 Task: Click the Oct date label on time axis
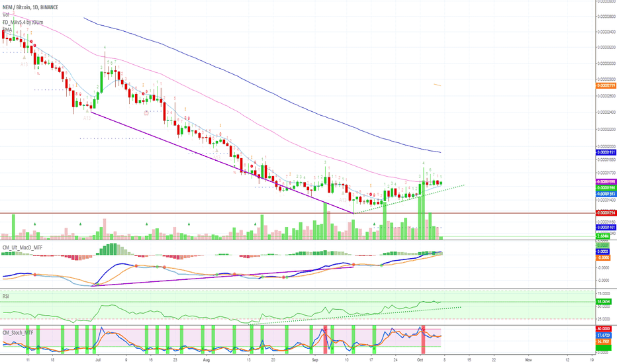[420, 359]
